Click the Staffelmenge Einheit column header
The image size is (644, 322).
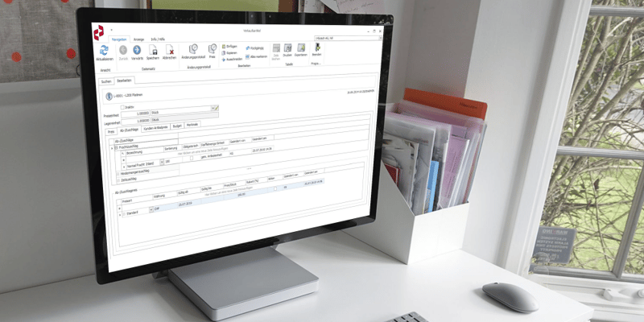213,144
